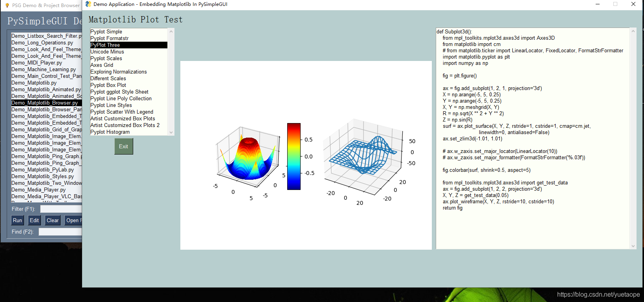Select the highlighted PyPlot Three entry
The image size is (644, 302).
(129, 45)
